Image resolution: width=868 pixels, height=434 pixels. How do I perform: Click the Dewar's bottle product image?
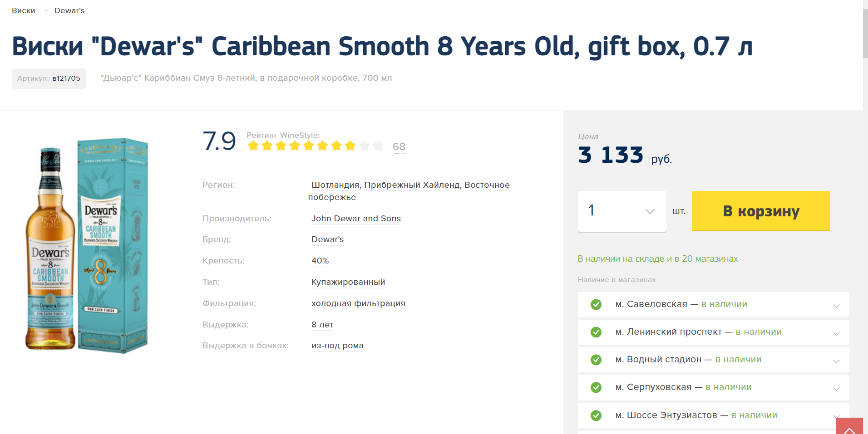[50, 249]
